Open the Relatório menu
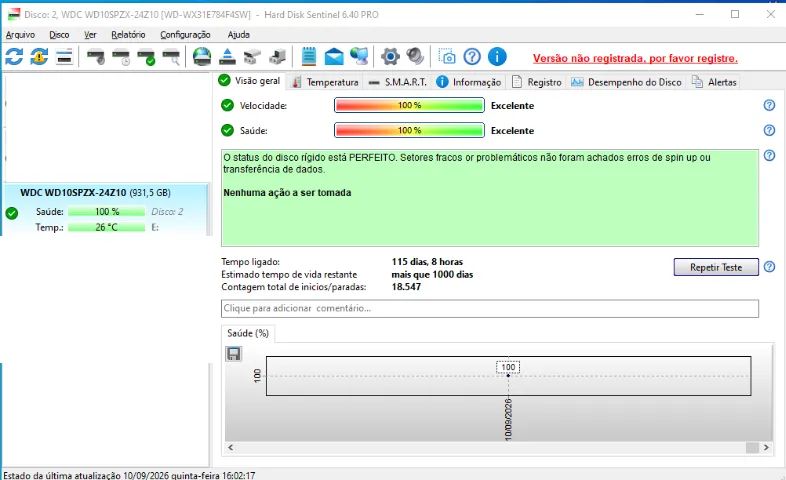 pos(128,35)
